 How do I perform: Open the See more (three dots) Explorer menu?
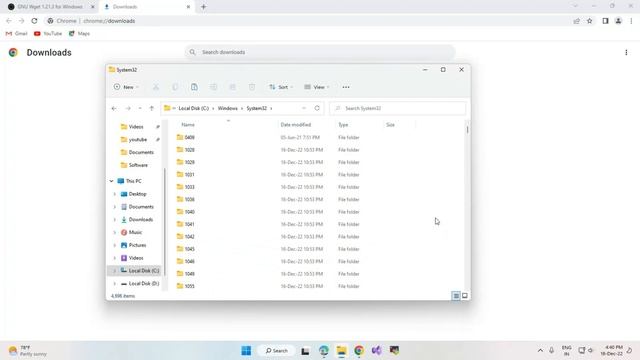346,87
